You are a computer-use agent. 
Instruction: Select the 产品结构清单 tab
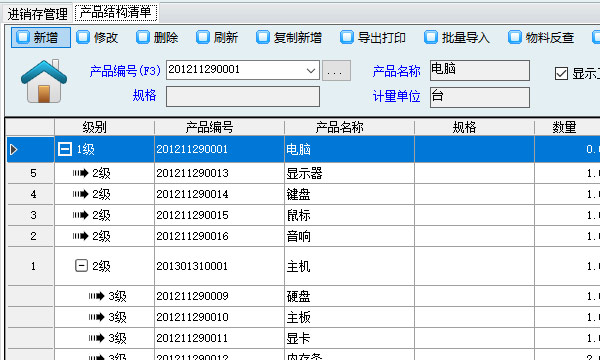(x=116, y=13)
